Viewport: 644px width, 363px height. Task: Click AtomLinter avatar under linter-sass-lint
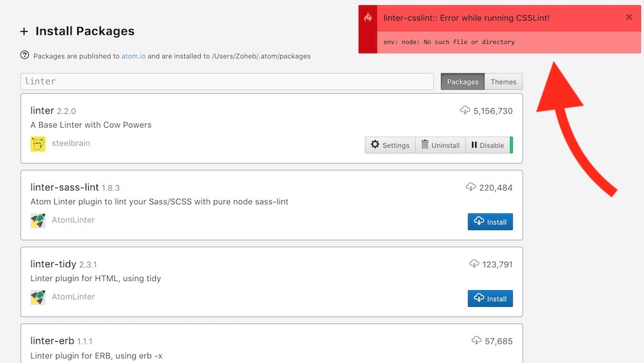point(38,221)
